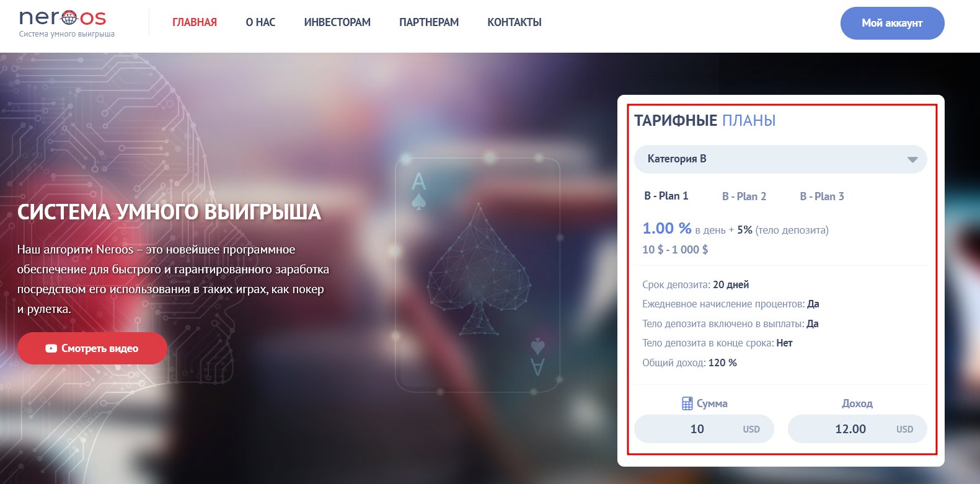Open the ИНВЕСТОРАМ menu item

tap(337, 22)
